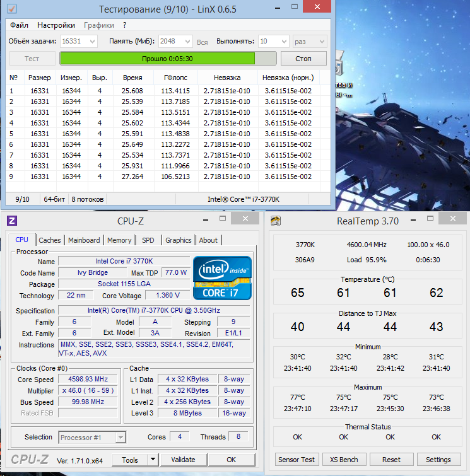The height and width of the screenshot is (476, 470).
Task: Expand the Память (МиБ) combo box
Action: click(x=186, y=41)
